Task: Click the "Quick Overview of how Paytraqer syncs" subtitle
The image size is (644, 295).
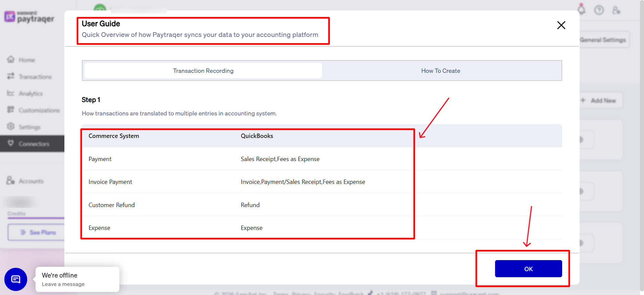Action: point(200,35)
